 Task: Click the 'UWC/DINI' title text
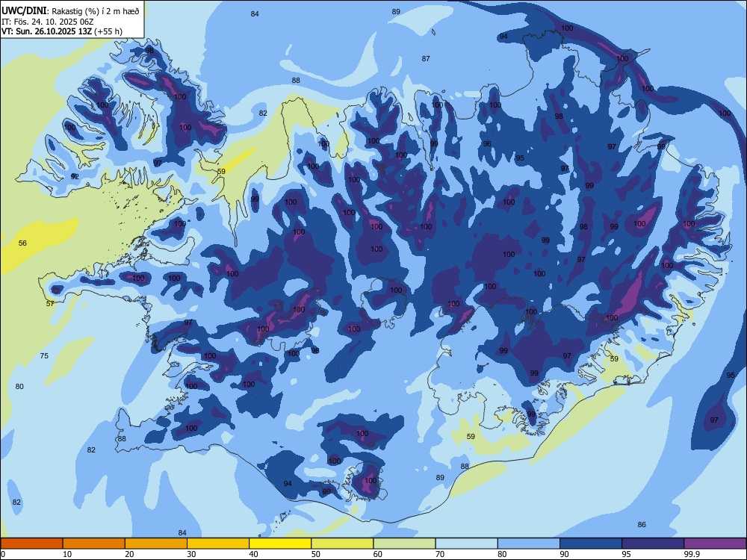25,11
